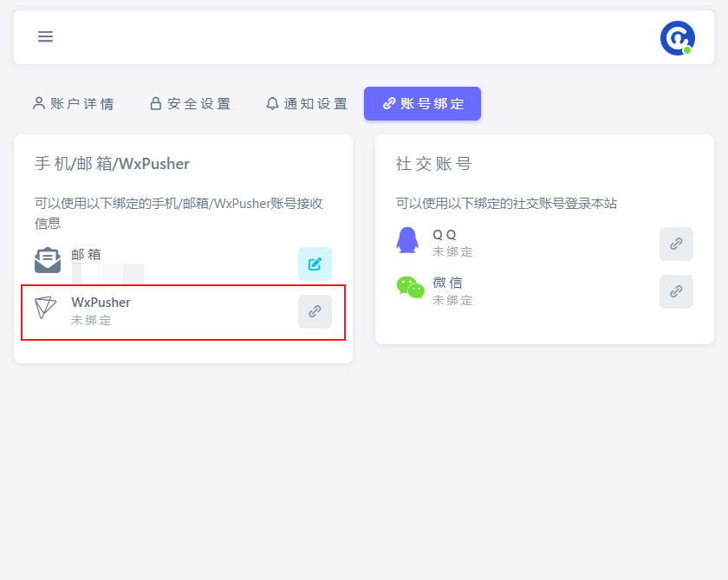Click the QQ bind link button

point(676,244)
